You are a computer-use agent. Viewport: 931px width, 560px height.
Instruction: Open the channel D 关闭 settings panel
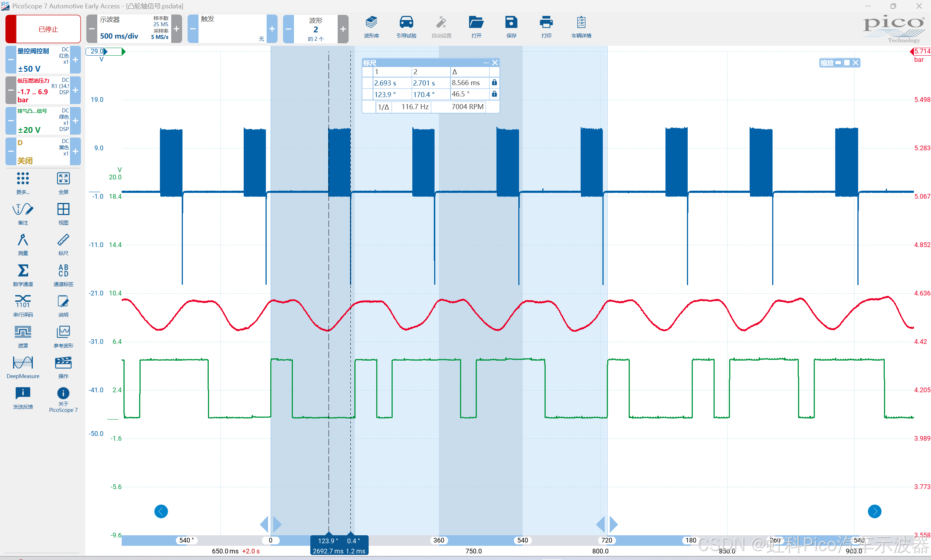[42, 151]
